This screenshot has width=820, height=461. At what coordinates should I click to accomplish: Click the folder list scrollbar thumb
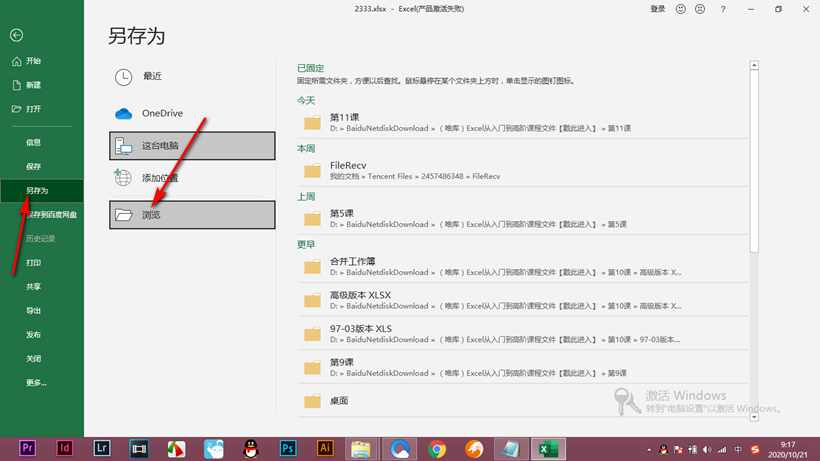pyautogui.click(x=754, y=161)
